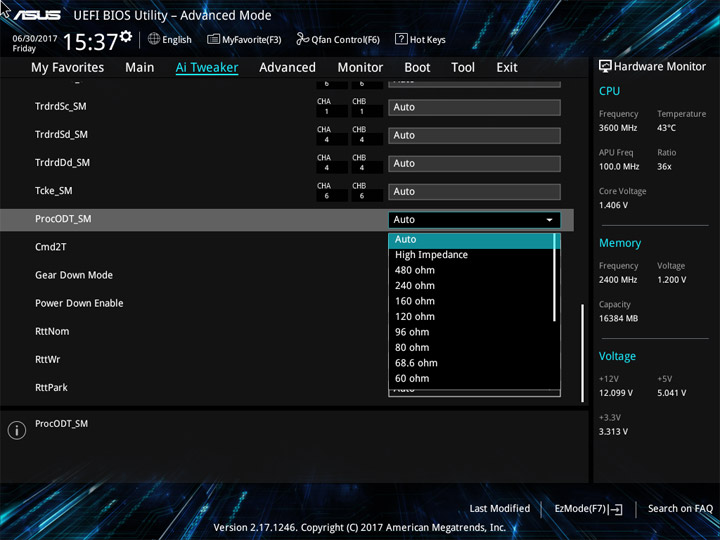Screen dimensions: 720x540
Task: Click the ASUS logo
Action: click(x=37, y=15)
